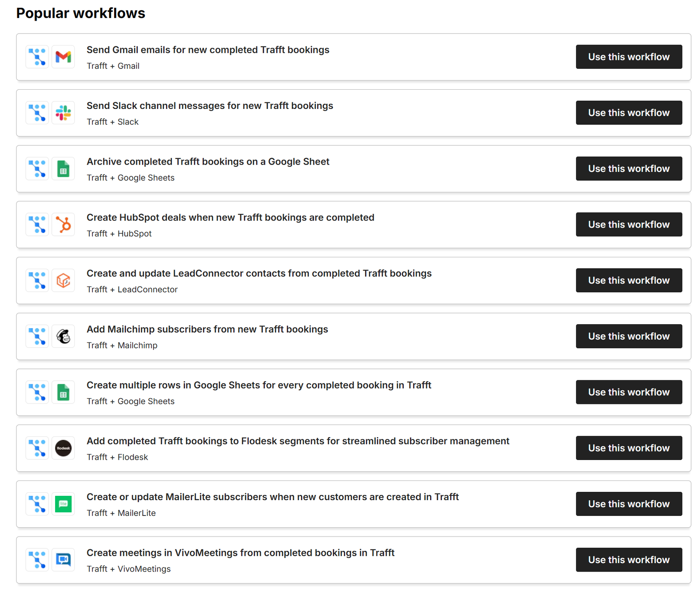This screenshot has height=589, width=700.
Task: Open 'Create and update LeadConnector contacts' title
Action: pos(259,273)
